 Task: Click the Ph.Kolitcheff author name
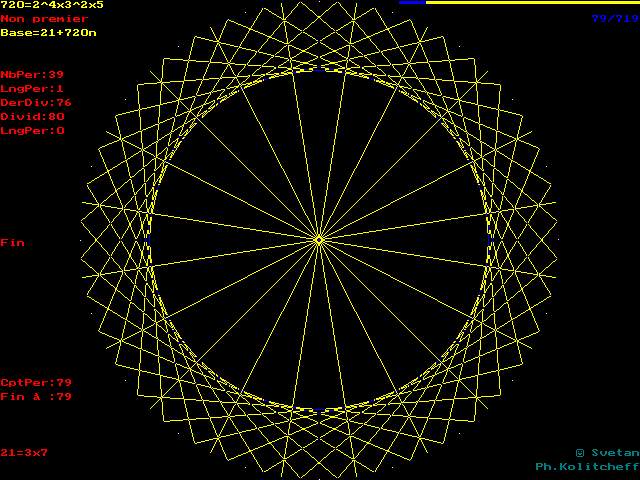[x=586, y=466]
